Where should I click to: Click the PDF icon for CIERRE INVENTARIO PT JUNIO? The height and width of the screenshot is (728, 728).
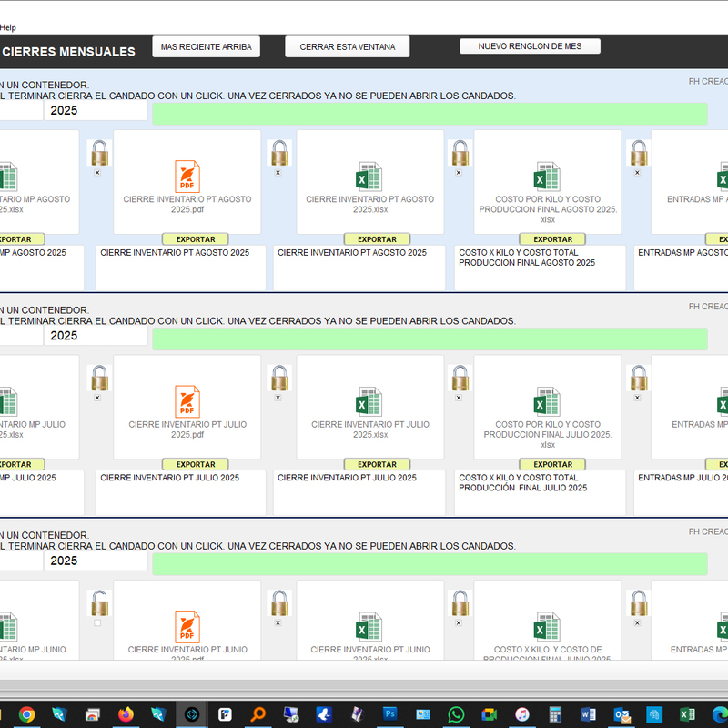(187, 627)
